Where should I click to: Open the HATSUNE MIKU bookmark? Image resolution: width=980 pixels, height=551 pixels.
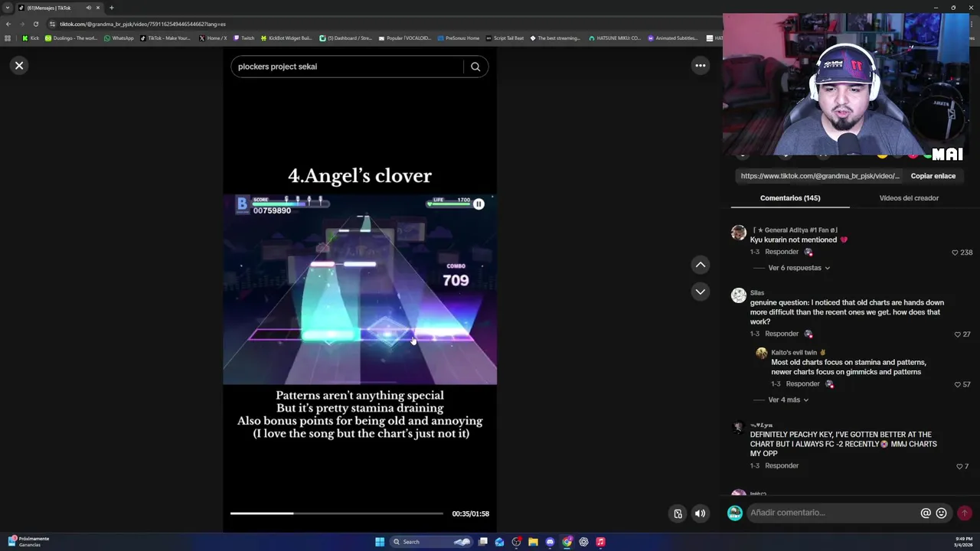[x=615, y=38]
